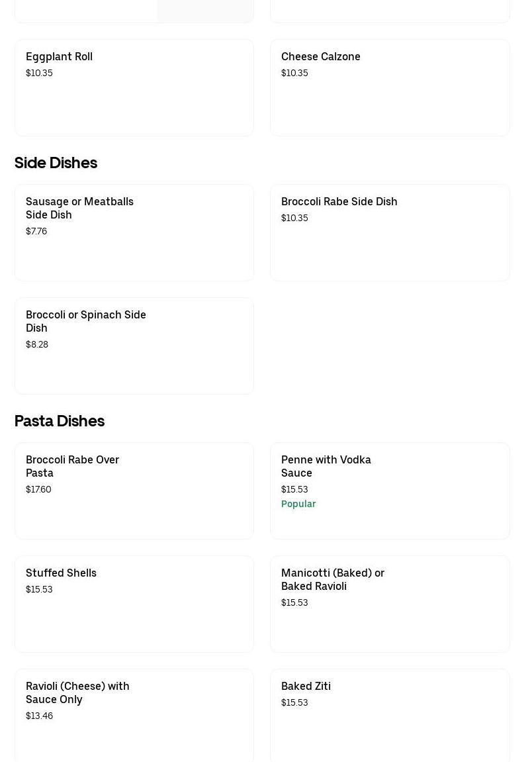This screenshot has height=762, width=532.
Task: Click the Side Dishes section heading
Action: click(56, 163)
